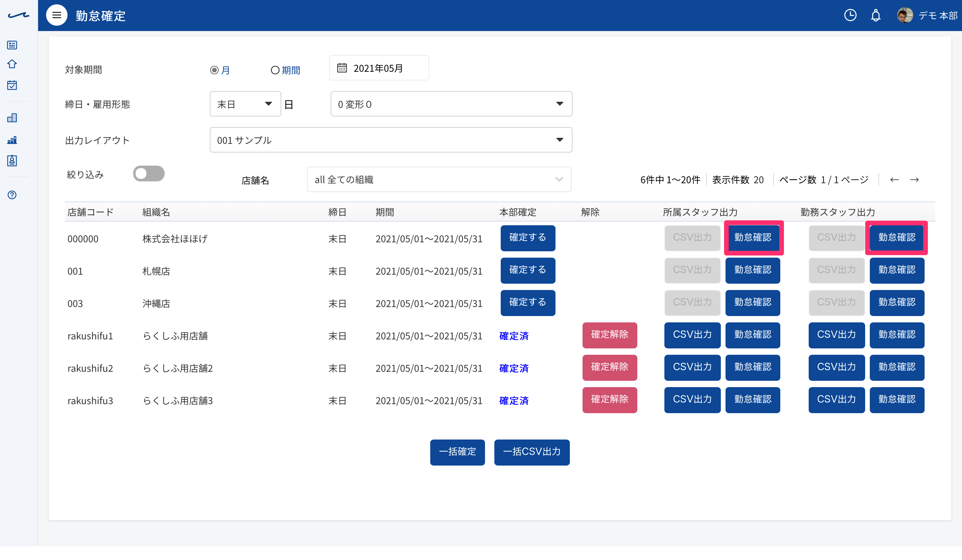Click the app logo in sidebar
The image size is (962, 560).
click(18, 15)
